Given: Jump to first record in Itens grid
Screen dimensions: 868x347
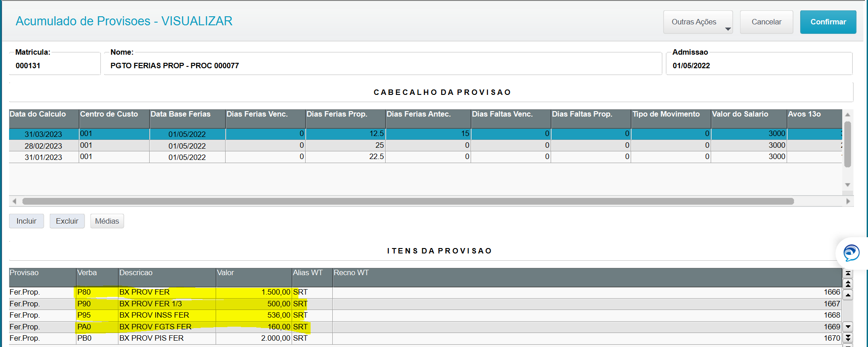Looking at the screenshot, I should coord(848,273).
